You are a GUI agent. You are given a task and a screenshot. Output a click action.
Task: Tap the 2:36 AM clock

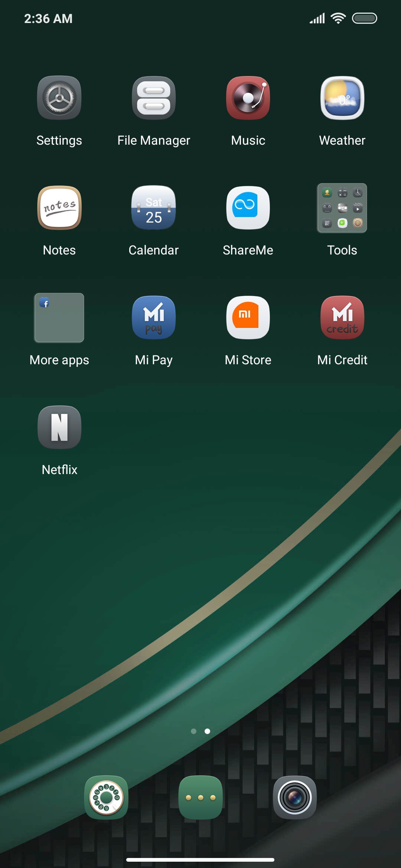tap(48, 19)
